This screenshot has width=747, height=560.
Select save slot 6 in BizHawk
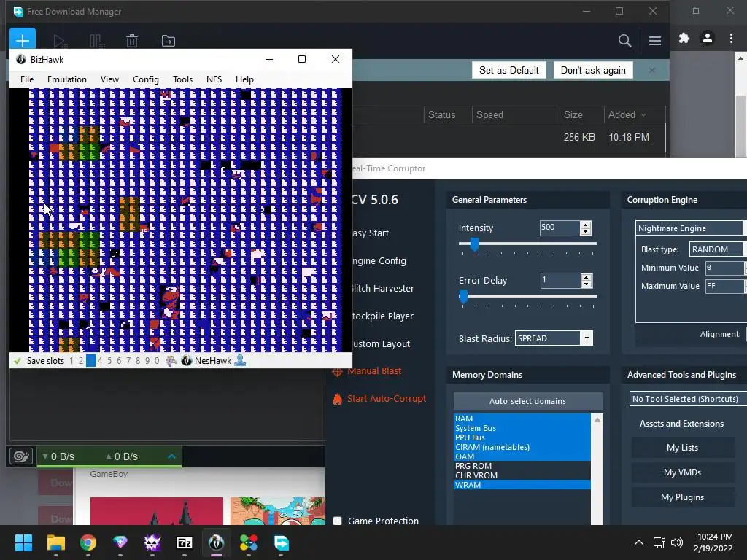point(119,361)
